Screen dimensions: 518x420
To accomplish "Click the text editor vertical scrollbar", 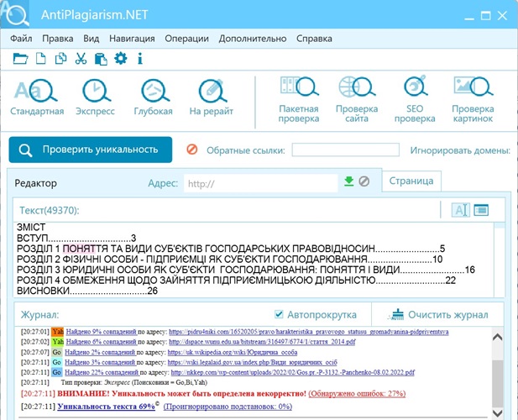I will point(500,260).
